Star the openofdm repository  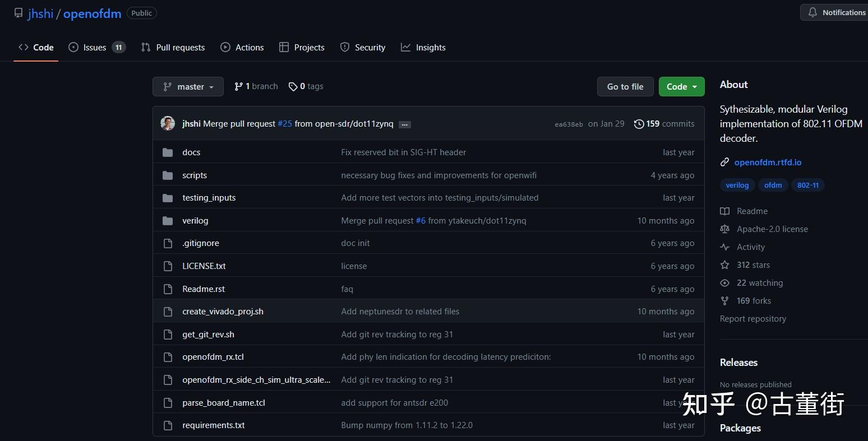click(x=724, y=264)
